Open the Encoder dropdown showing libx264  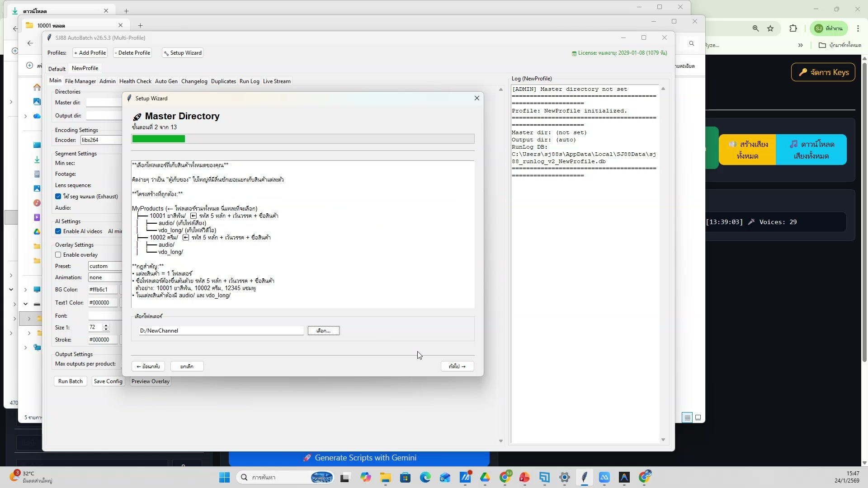100,140
